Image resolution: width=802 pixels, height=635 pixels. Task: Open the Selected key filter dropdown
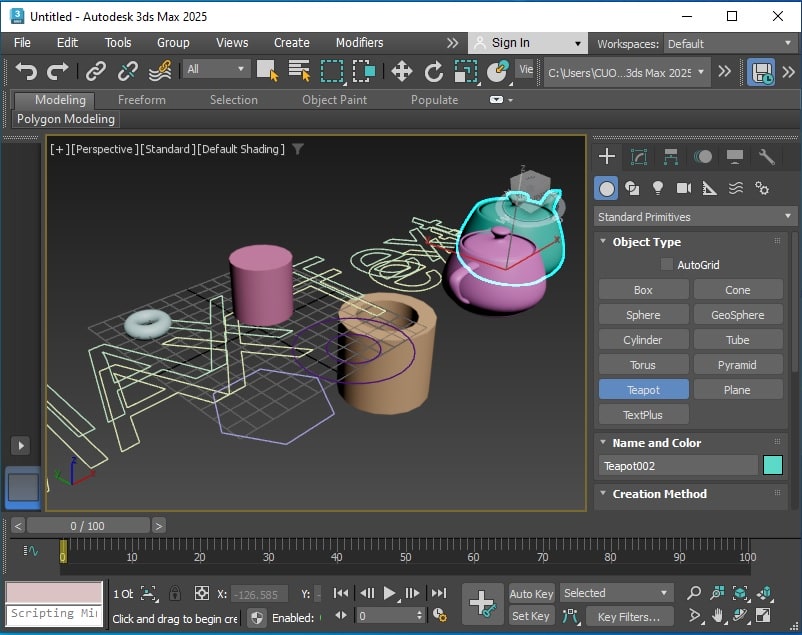click(616, 594)
